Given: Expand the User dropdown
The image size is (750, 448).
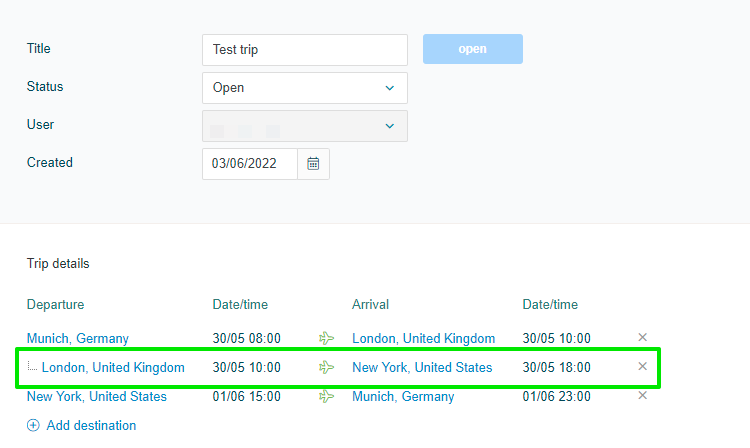Looking at the screenshot, I should pyautogui.click(x=304, y=126).
